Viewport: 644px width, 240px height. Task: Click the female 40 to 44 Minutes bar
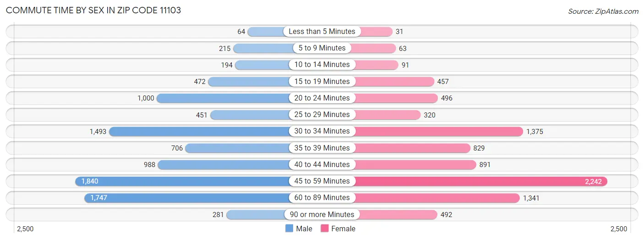(x=415, y=164)
